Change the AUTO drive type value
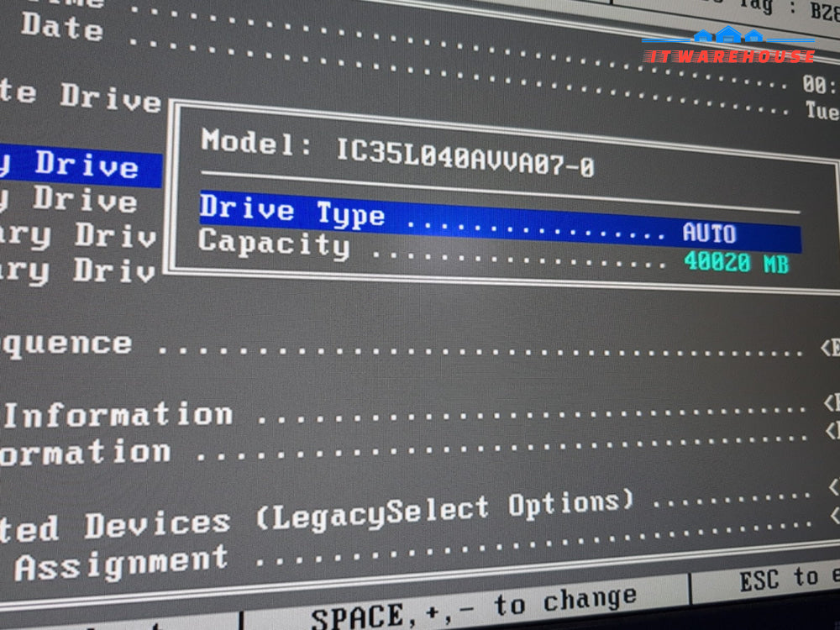840x630 pixels. tap(709, 233)
